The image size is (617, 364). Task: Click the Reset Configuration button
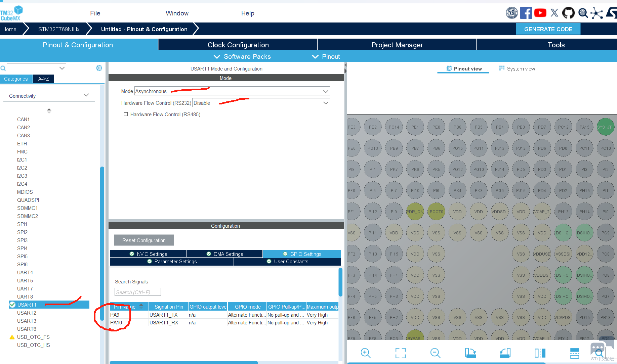144,240
